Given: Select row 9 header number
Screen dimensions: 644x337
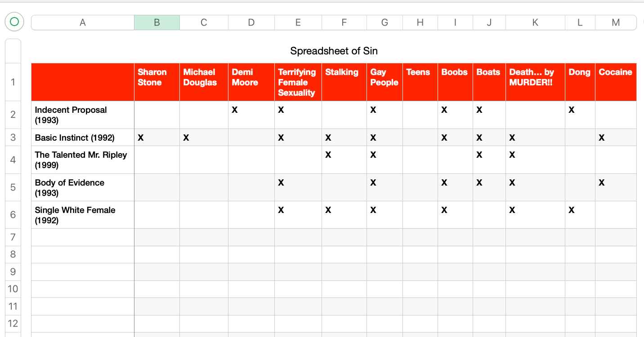Looking at the screenshot, I should (13, 272).
